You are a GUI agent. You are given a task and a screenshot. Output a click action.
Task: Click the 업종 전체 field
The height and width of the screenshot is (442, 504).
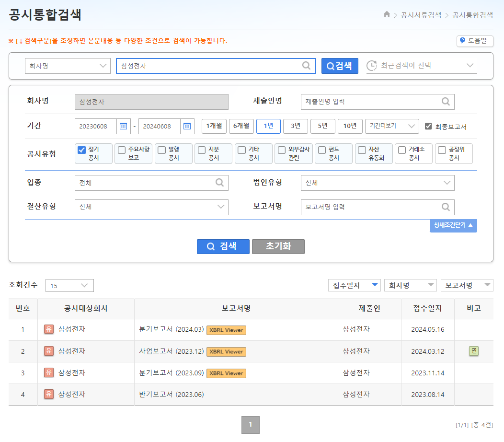coord(152,183)
